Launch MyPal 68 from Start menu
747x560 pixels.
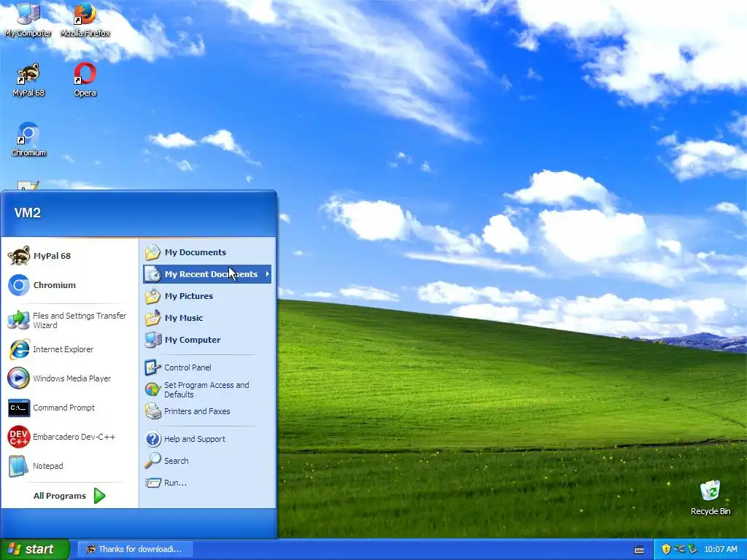pyautogui.click(x=69, y=256)
